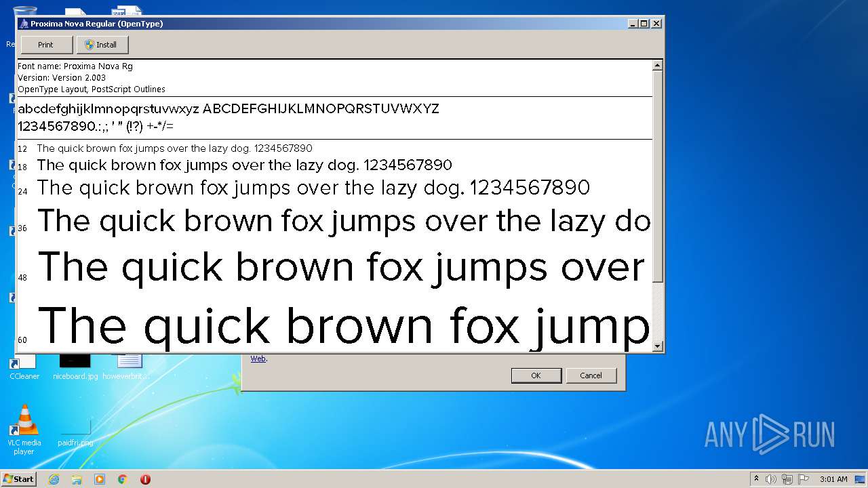Screen dimensions: 868x488
Task: Open Windows Explorer from the taskbar
Action: point(77,479)
